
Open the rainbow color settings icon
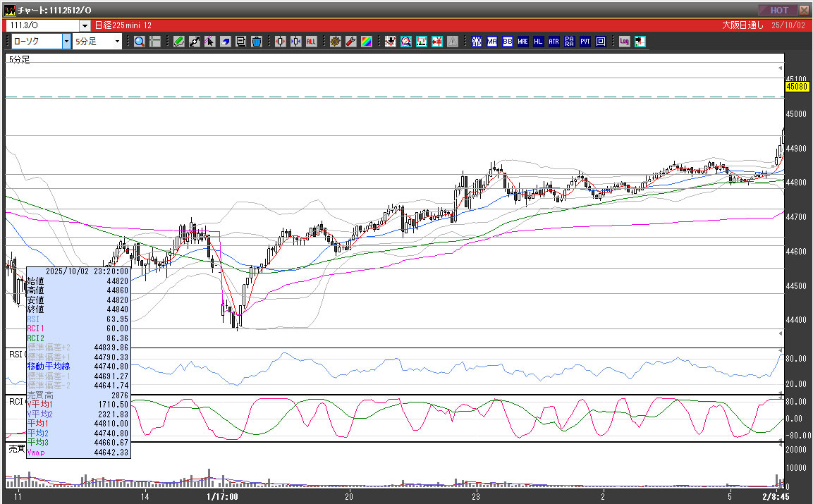(x=366, y=42)
